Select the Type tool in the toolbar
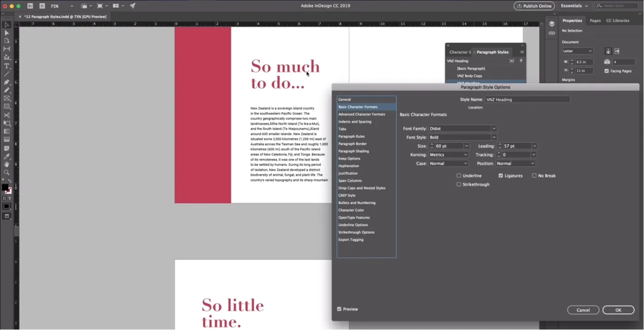Viewport: 644px width, 330px height. pyautogui.click(x=7, y=66)
